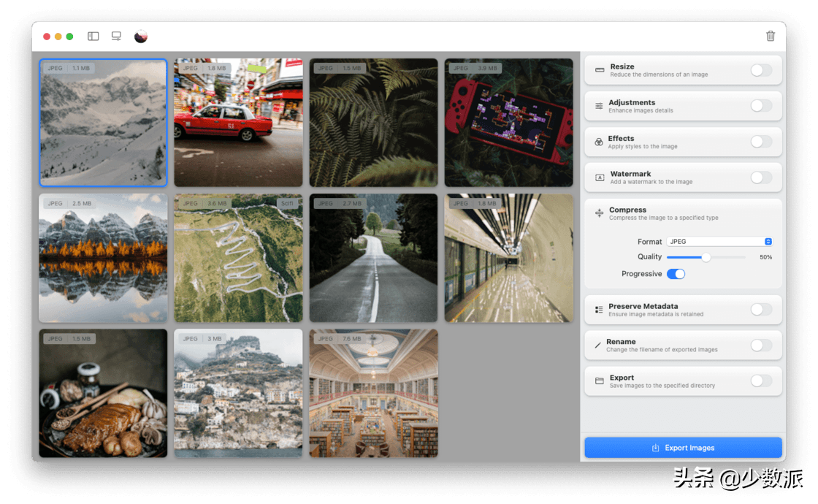This screenshot has height=504, width=818.
Task: Toggle the sidebar panel icon
Action: 93,36
